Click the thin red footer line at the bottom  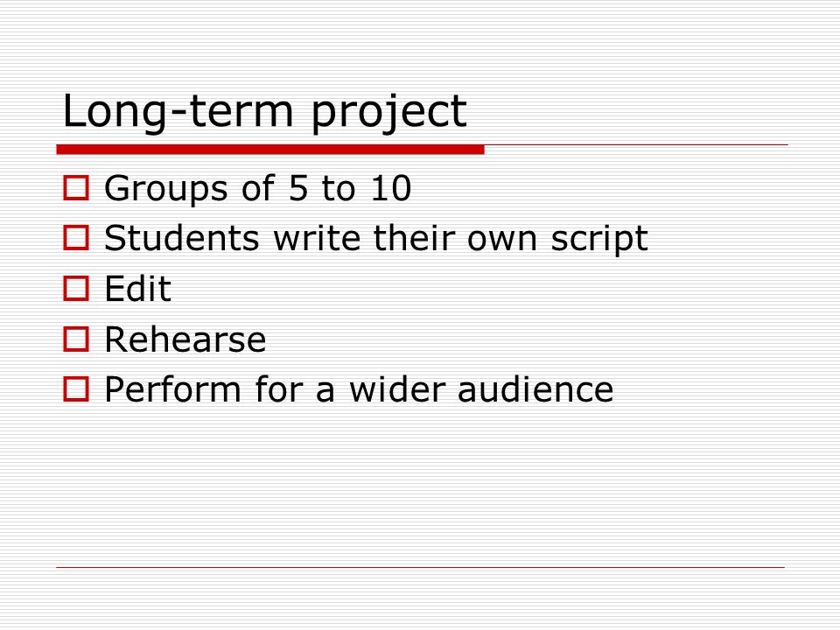421,567
